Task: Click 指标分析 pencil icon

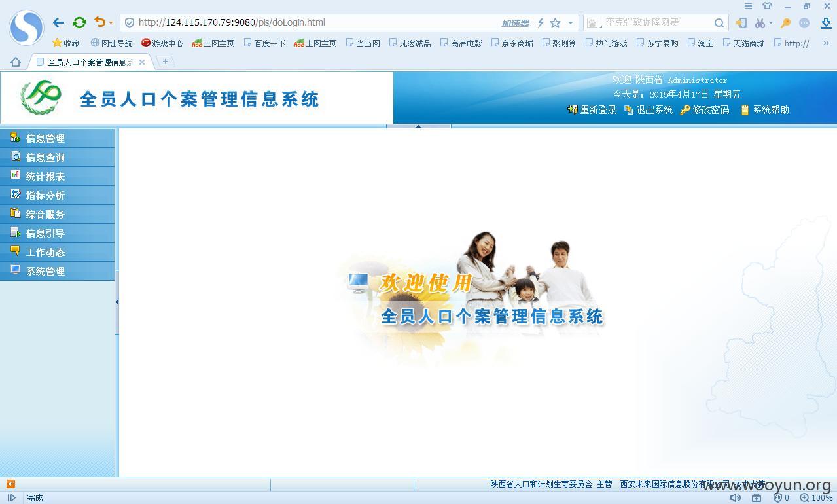Action: pos(15,194)
